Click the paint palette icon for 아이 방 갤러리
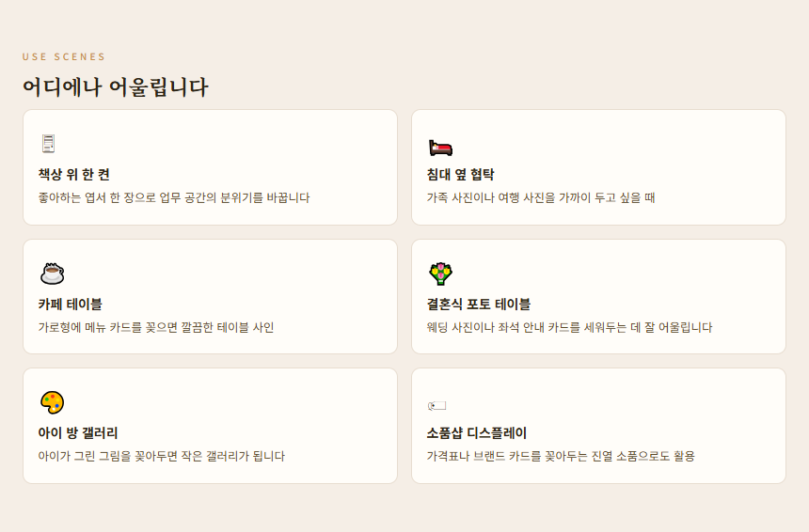809x532 pixels. coord(52,402)
